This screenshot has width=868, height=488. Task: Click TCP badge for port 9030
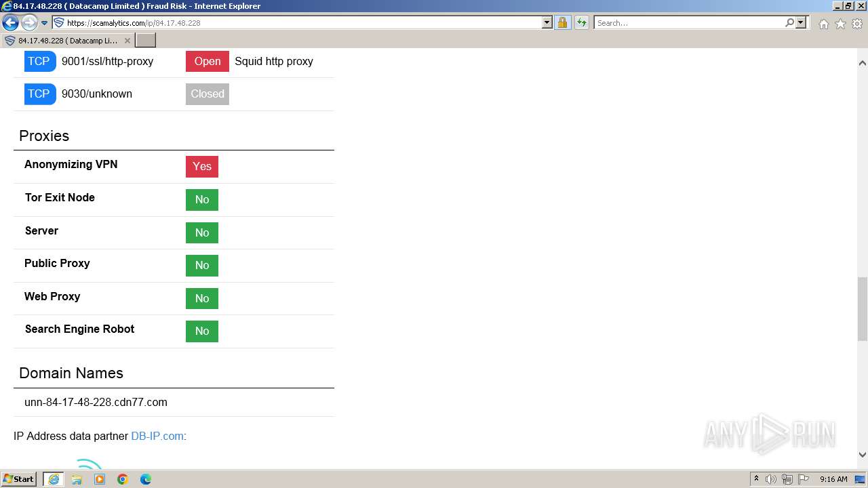click(40, 94)
